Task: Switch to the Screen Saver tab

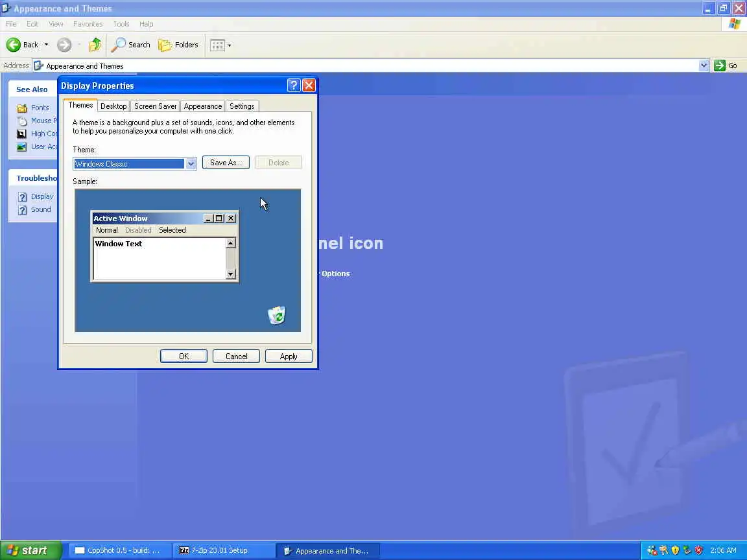Action: (x=156, y=106)
